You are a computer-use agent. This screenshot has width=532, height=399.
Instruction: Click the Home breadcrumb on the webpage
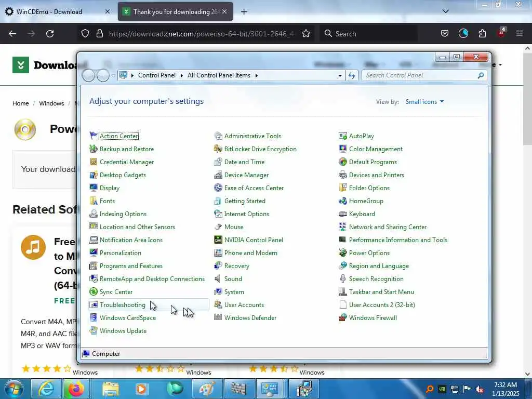coord(21,103)
